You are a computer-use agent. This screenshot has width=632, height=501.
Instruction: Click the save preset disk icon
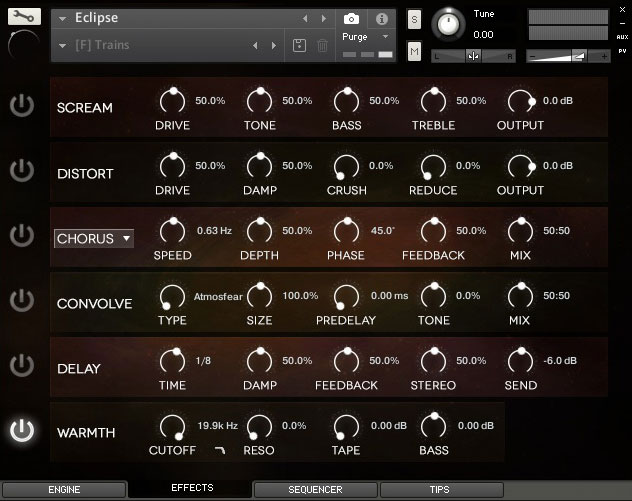299,46
